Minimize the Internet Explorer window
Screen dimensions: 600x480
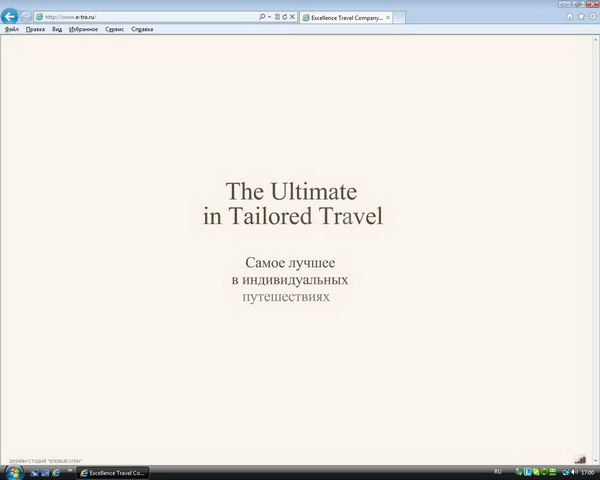564,4
